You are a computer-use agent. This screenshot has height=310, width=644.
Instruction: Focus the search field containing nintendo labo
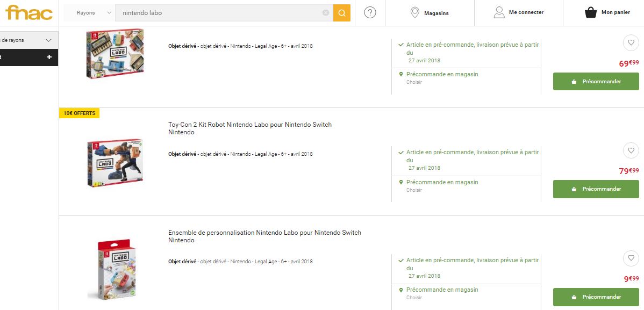(x=224, y=13)
